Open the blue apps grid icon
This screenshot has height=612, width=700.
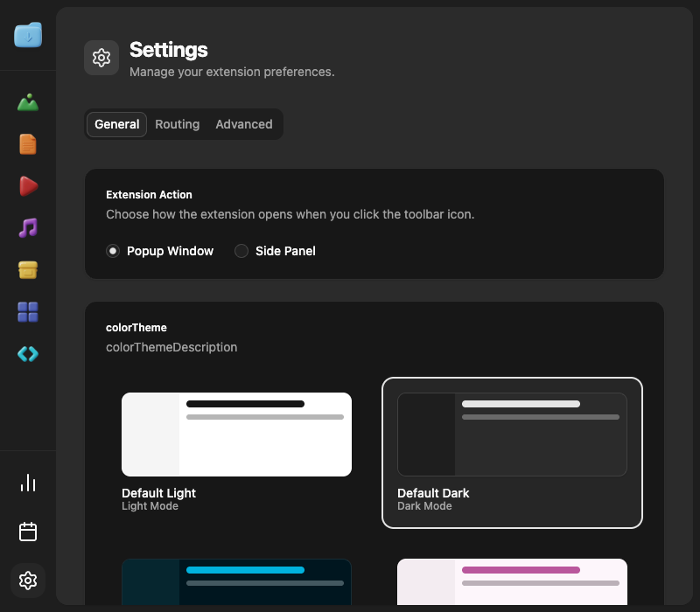[x=28, y=312]
